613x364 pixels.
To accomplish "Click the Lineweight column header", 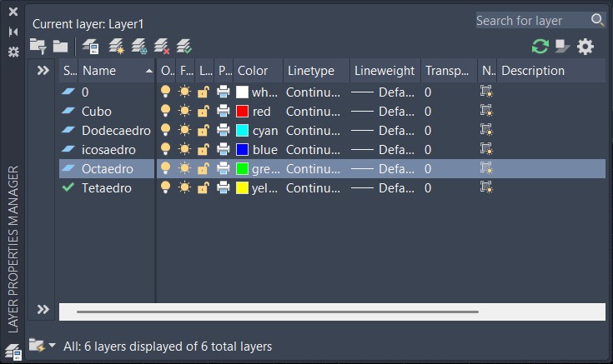I will [x=384, y=71].
